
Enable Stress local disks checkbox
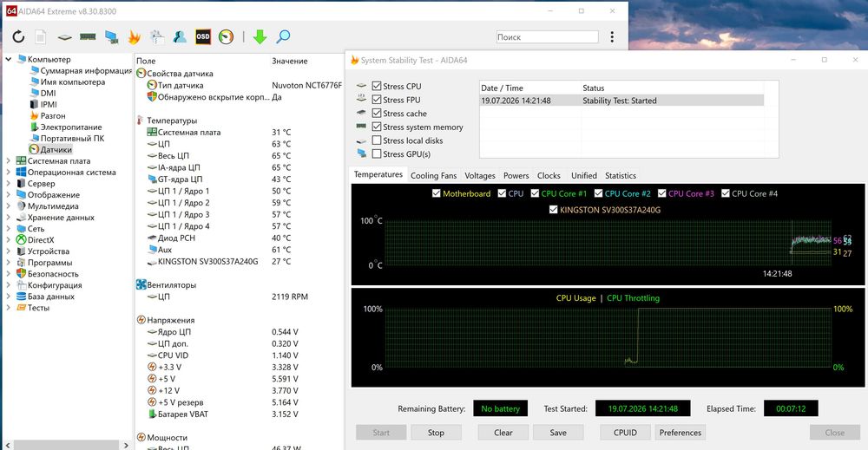pyautogui.click(x=377, y=140)
